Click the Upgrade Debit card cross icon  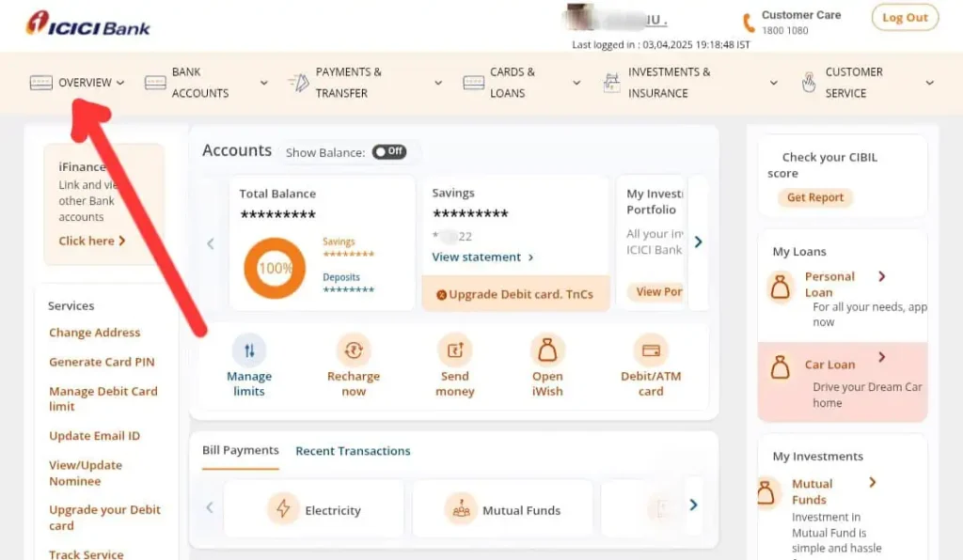(x=441, y=295)
